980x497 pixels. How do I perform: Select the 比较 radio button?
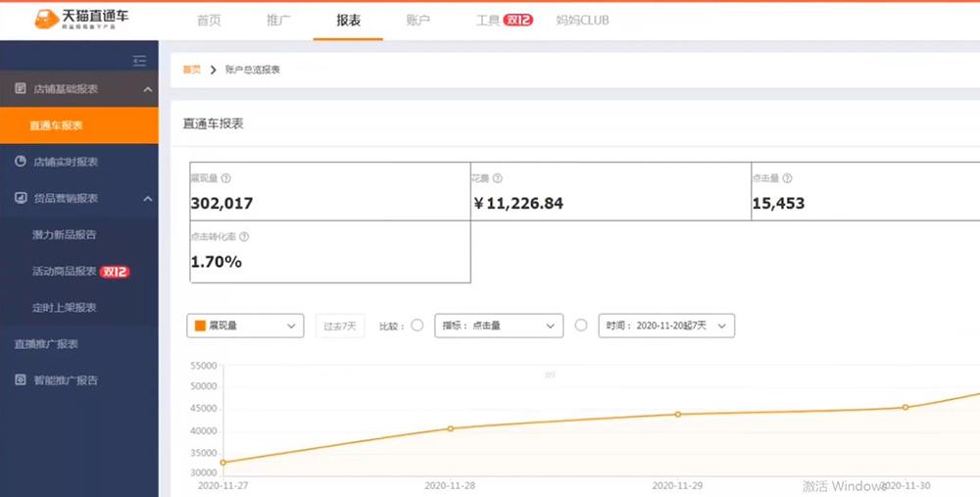(x=417, y=325)
